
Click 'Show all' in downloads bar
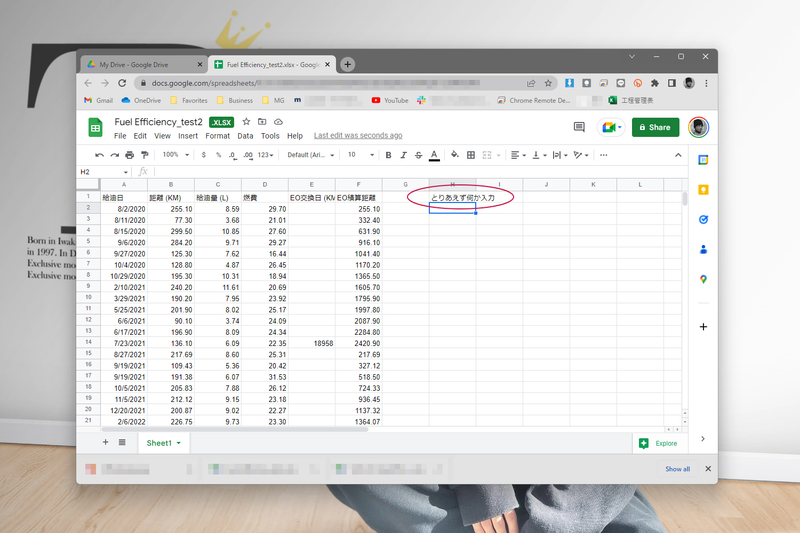tap(677, 469)
